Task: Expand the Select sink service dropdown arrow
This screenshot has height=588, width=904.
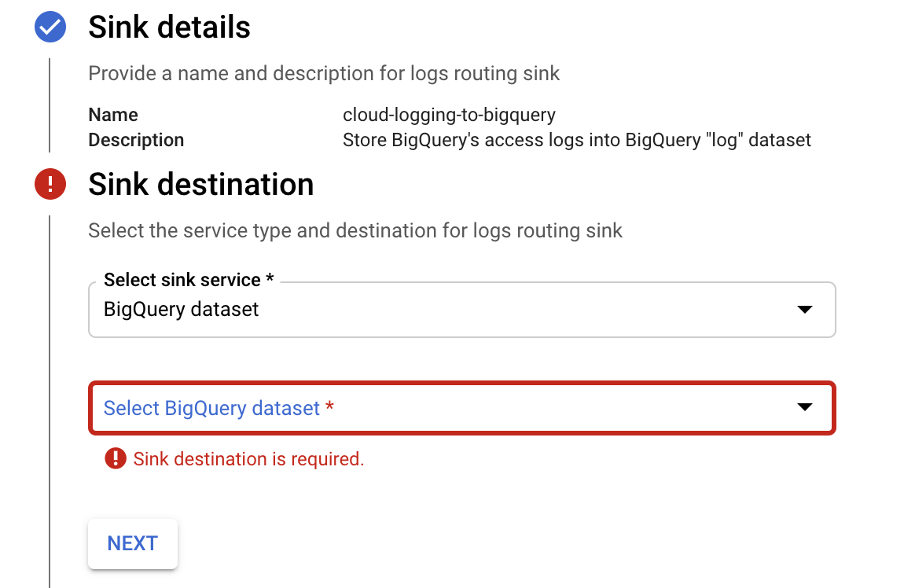Action: [804, 310]
